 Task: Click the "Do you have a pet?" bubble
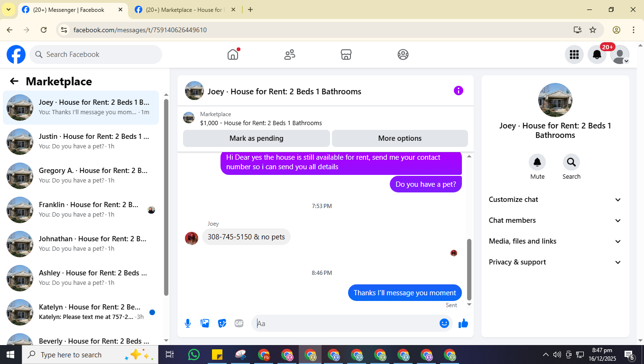(x=426, y=184)
